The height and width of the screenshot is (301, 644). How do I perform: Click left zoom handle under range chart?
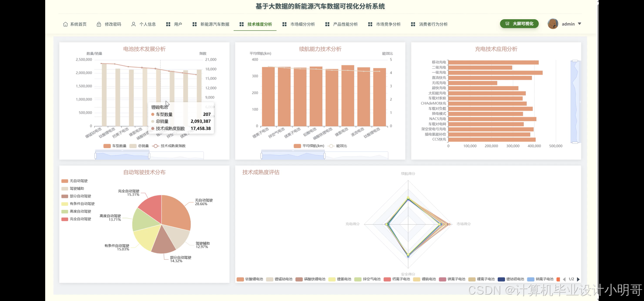(262, 156)
